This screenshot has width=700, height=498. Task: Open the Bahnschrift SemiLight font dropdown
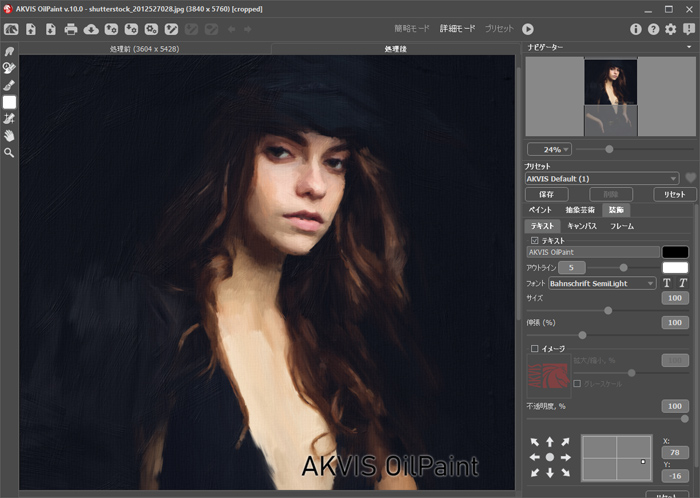[602, 284]
